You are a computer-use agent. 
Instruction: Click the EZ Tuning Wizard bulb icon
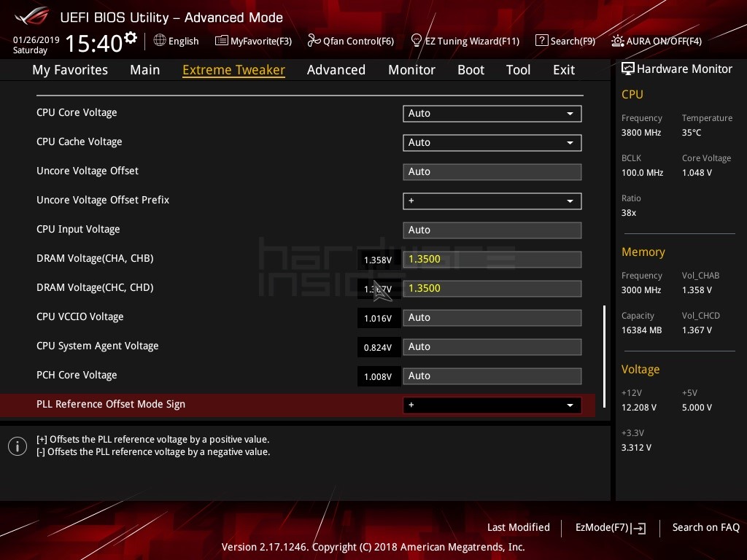coord(416,41)
